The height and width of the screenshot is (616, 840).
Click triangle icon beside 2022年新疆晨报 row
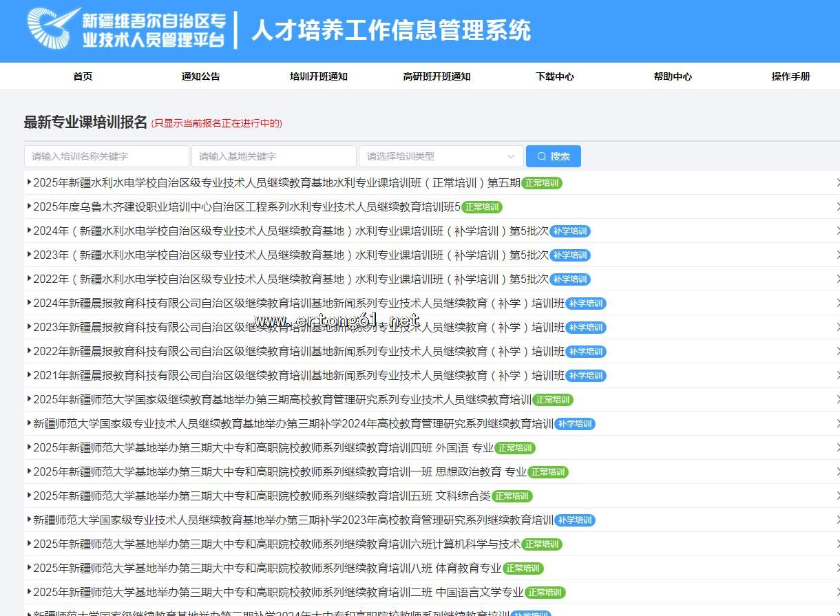29,351
